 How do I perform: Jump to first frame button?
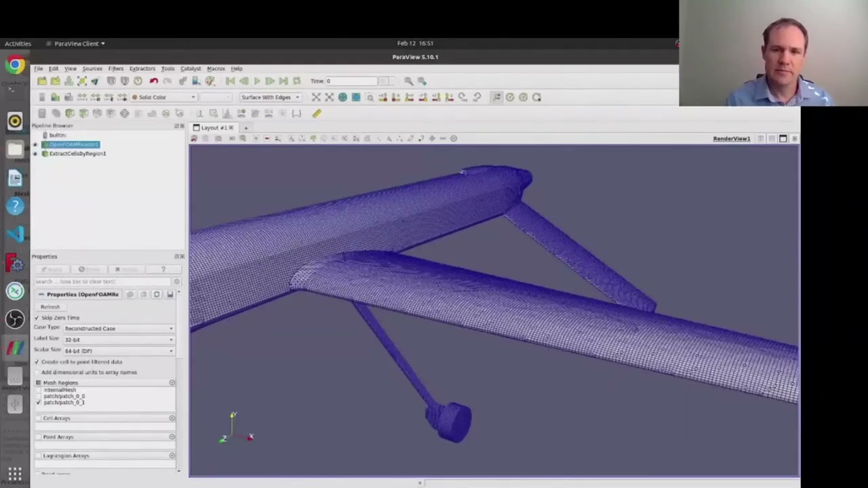tap(231, 81)
